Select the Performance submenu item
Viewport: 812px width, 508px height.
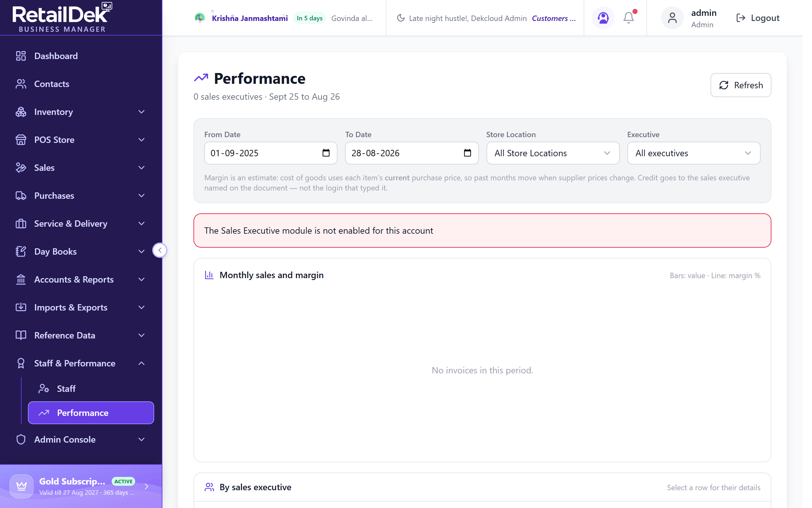tap(91, 412)
